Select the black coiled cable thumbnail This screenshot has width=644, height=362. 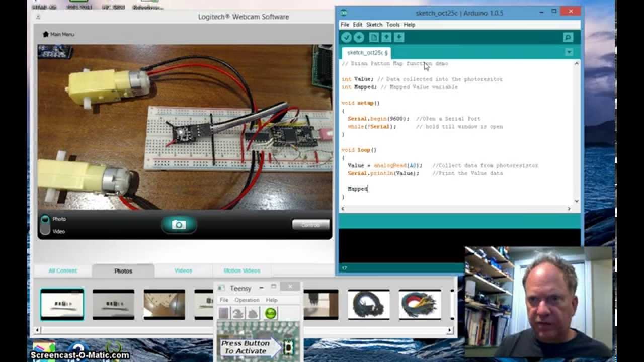(x=369, y=304)
